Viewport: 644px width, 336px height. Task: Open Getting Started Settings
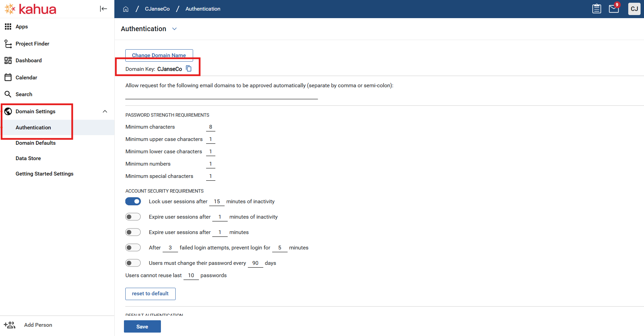[x=45, y=174]
